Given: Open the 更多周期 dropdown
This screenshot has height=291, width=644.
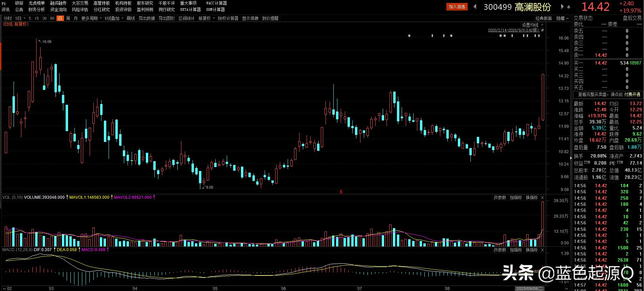Looking at the screenshot, I should coord(91,18).
